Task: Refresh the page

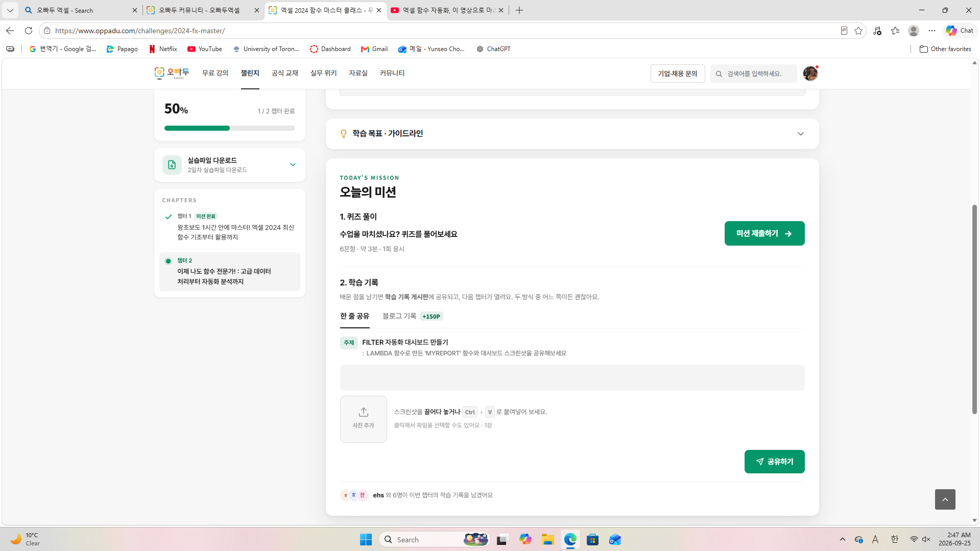Action: [x=29, y=31]
